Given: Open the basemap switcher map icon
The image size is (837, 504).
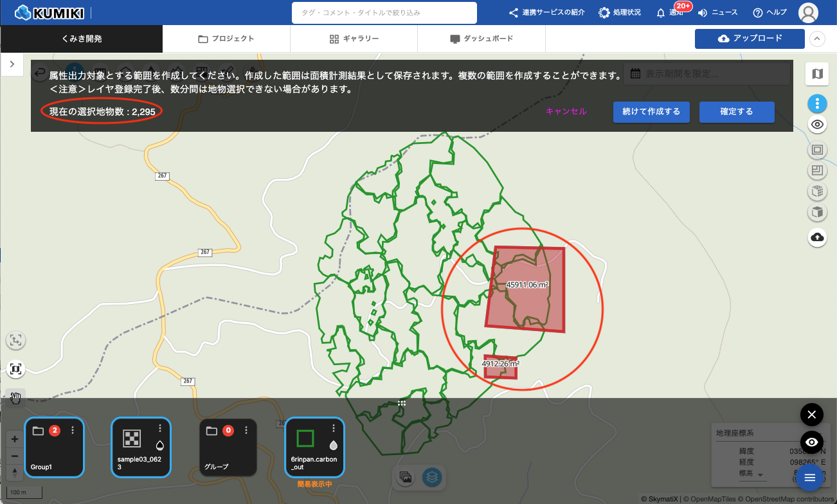Looking at the screenshot, I should pos(817,74).
